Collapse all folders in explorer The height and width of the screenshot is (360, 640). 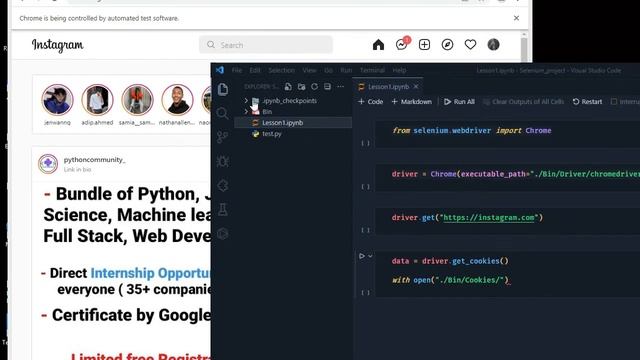[327, 87]
